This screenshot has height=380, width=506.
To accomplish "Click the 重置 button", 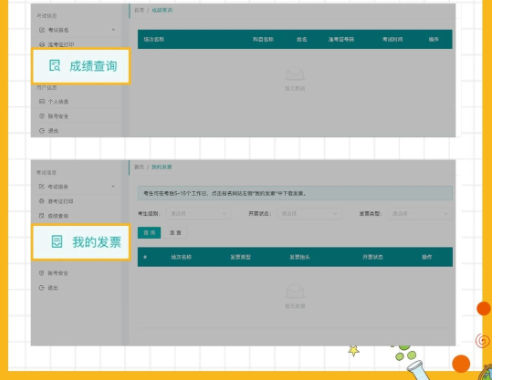I will pyautogui.click(x=175, y=233).
